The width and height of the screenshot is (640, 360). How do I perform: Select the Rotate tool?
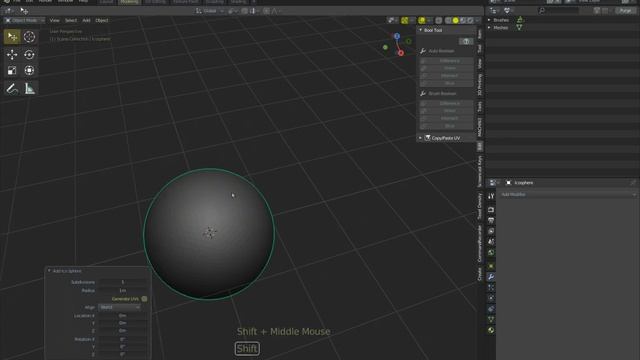coord(29,54)
